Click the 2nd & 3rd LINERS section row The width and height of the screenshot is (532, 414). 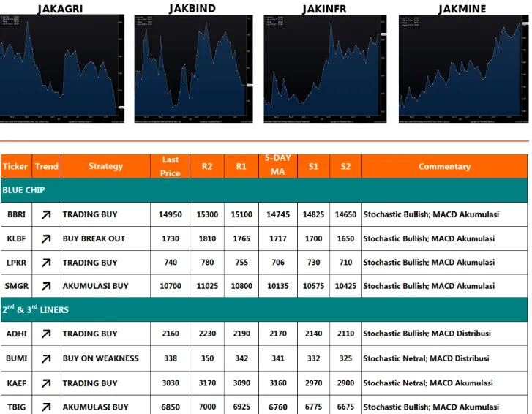click(264, 309)
